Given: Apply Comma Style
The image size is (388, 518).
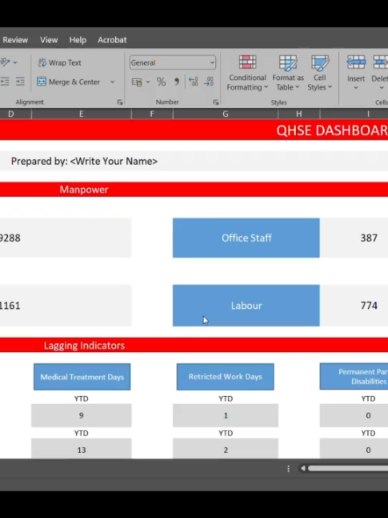Looking at the screenshot, I should [177, 82].
